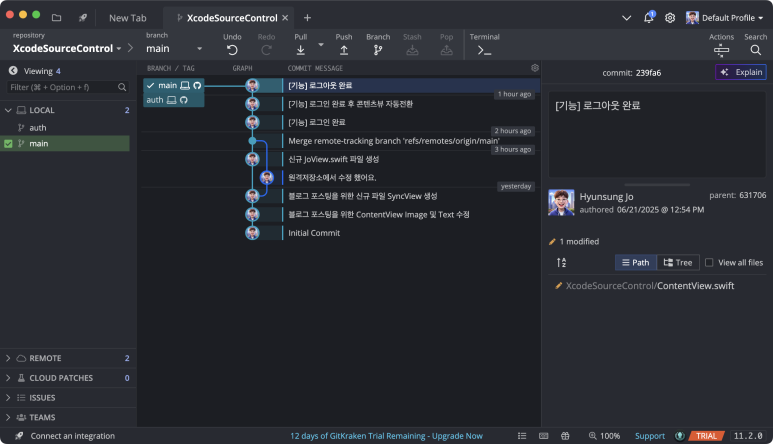Viewport: 773px width, 444px height.
Task: Click the zoom 100% control
Action: pyautogui.click(x=604, y=436)
